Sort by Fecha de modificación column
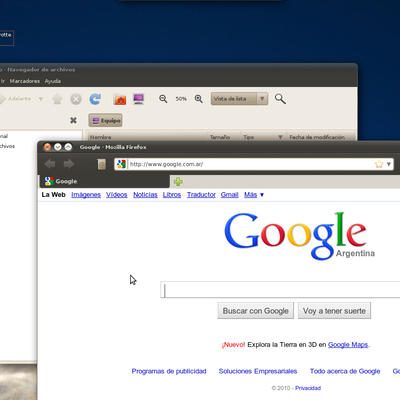400x400 pixels. coord(321,137)
